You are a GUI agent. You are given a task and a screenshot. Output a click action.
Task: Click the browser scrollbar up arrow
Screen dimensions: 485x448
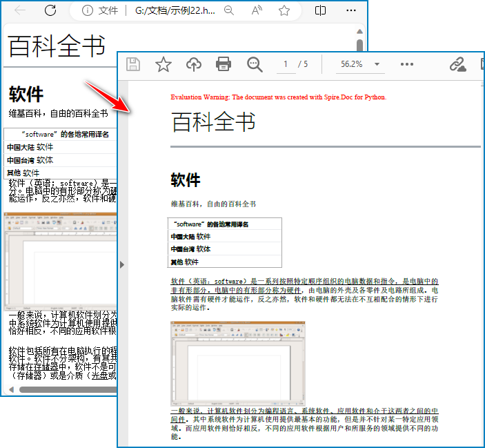[359, 31]
